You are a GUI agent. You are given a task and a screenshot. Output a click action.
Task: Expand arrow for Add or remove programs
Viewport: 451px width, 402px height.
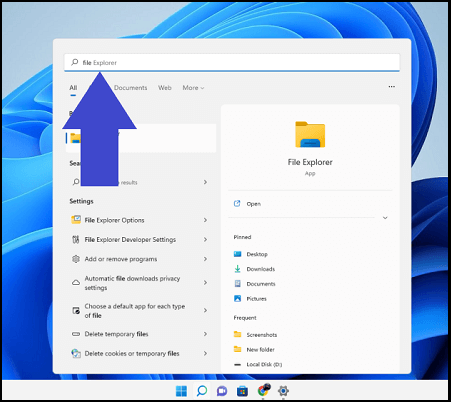tap(205, 259)
